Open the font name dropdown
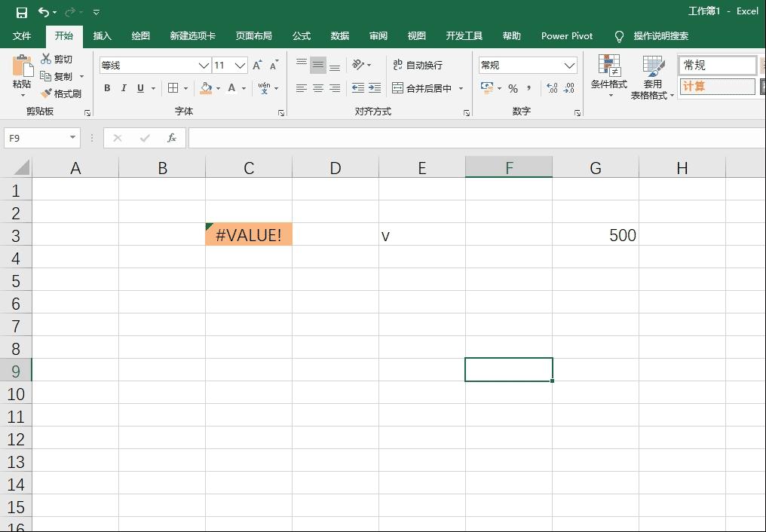Image resolution: width=766 pixels, height=532 pixels. point(205,65)
